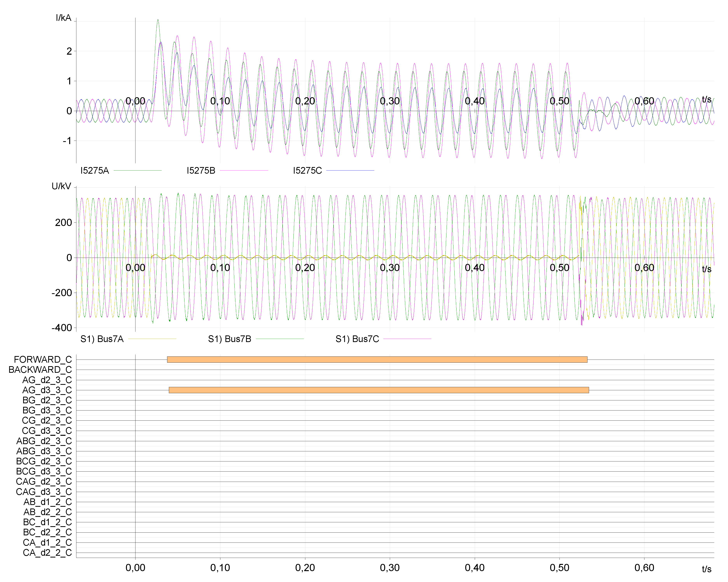Select the BACKWARD_C channel label

40,369
